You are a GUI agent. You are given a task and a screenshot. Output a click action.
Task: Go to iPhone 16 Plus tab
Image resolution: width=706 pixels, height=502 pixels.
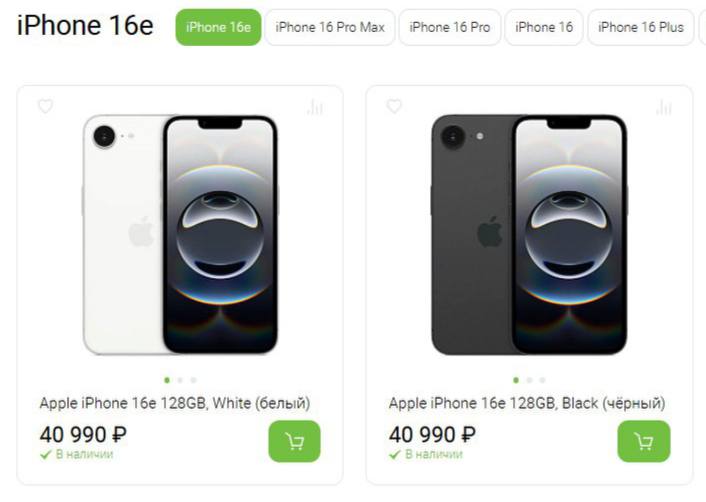pyautogui.click(x=641, y=27)
